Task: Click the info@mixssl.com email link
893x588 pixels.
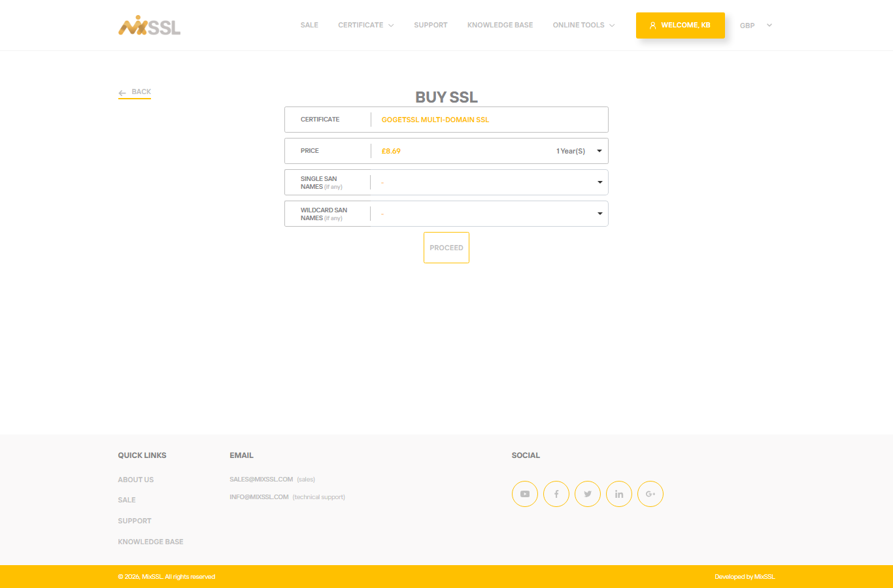Action: [259, 497]
